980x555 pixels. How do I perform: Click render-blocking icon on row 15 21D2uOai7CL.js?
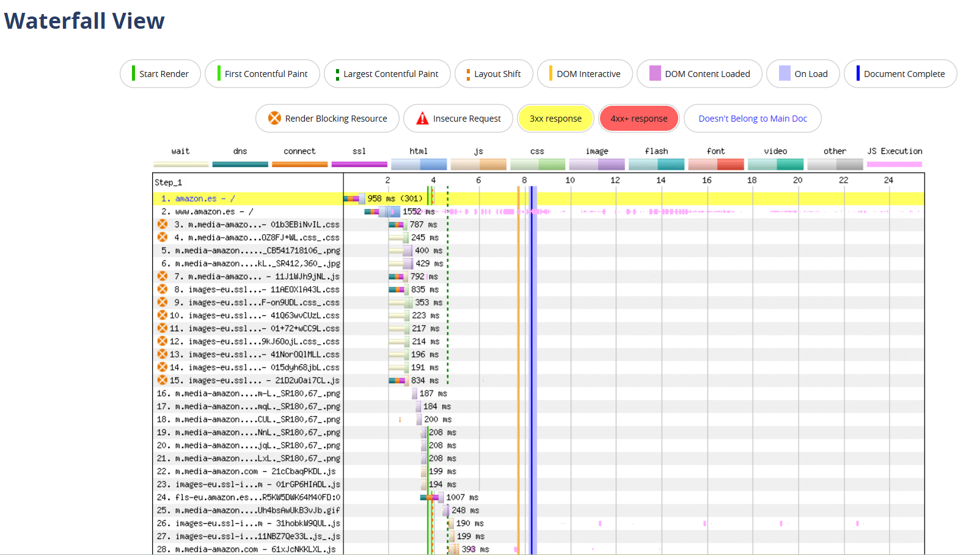pyautogui.click(x=163, y=380)
